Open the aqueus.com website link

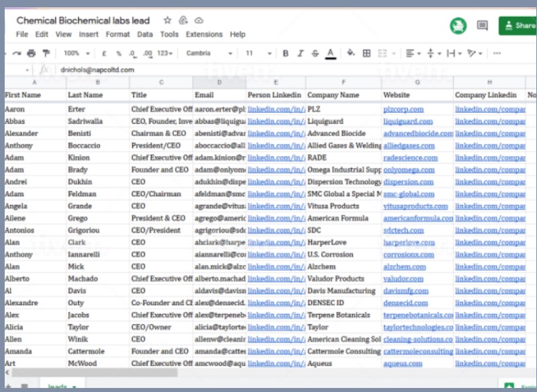(x=403, y=364)
